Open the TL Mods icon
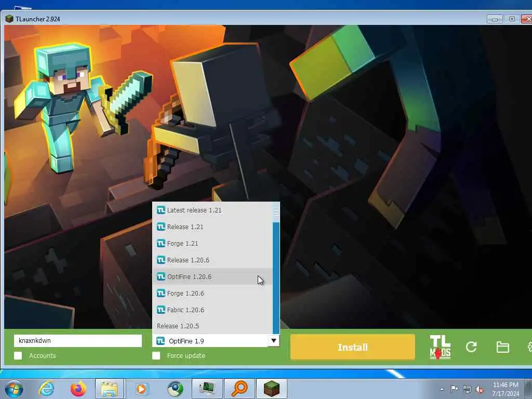Image resolution: width=532 pixels, height=399 pixels. [x=440, y=347]
